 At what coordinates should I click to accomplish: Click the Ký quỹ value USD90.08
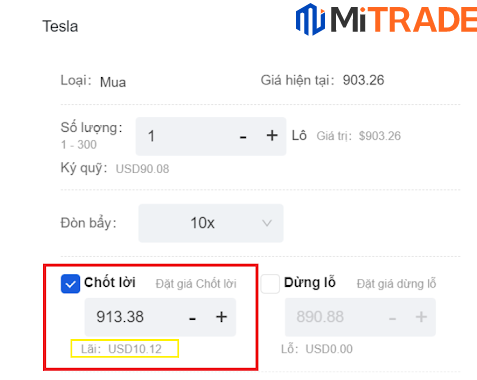142,169
